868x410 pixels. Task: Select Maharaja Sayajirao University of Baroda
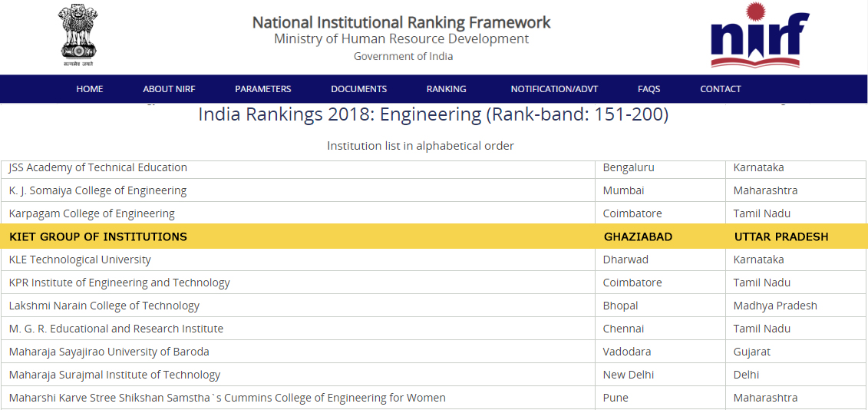click(x=109, y=352)
